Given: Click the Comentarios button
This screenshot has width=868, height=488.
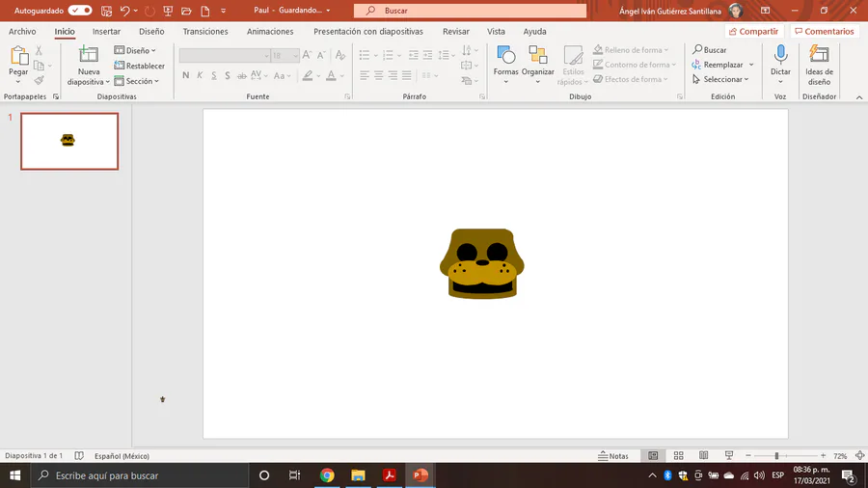Looking at the screenshot, I should point(824,32).
